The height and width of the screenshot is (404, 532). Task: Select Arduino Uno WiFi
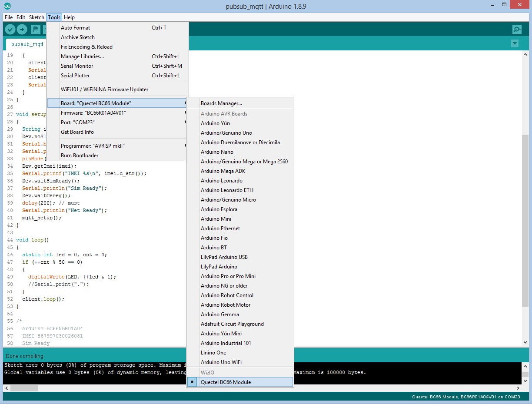pyautogui.click(x=240, y=362)
